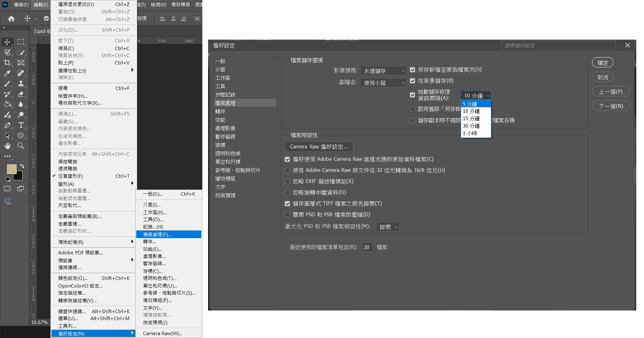The image size is (644, 338).
Task: Click the 下一個(N) button
Action: point(611,106)
